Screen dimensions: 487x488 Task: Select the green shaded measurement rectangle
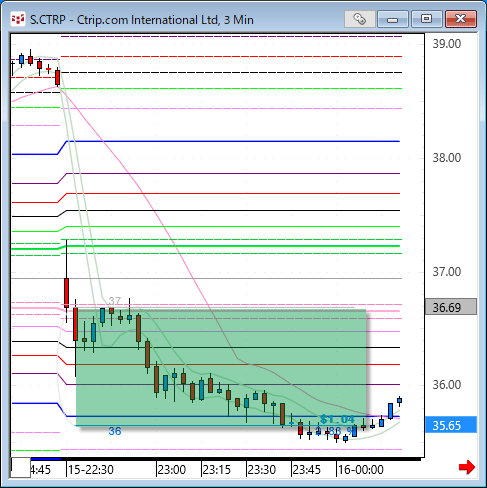221,368
